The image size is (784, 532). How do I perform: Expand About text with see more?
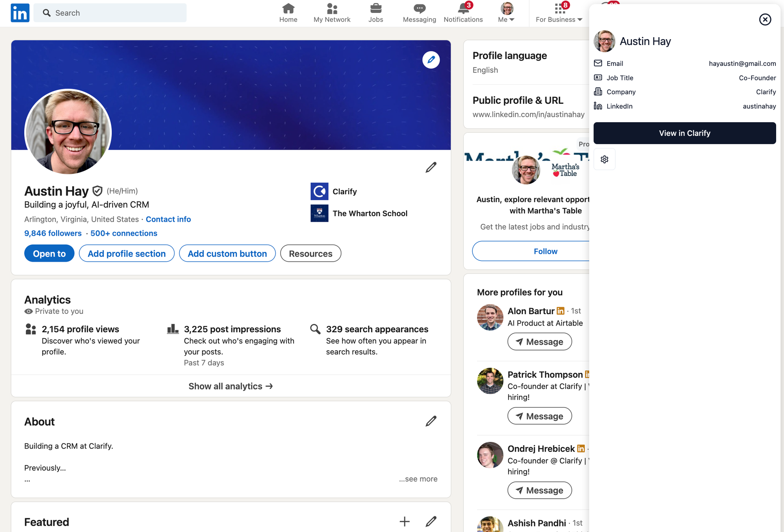pyautogui.click(x=418, y=479)
